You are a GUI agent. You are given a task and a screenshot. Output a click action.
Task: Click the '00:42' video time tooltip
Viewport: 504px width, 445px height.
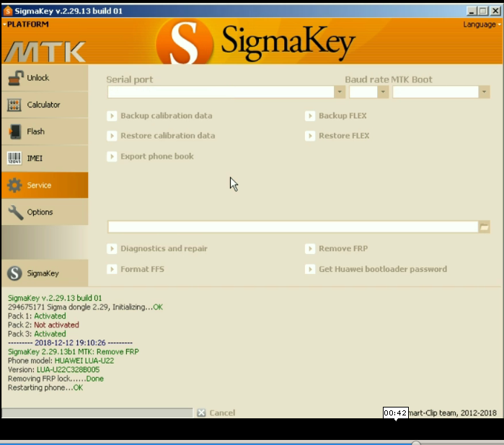point(395,413)
